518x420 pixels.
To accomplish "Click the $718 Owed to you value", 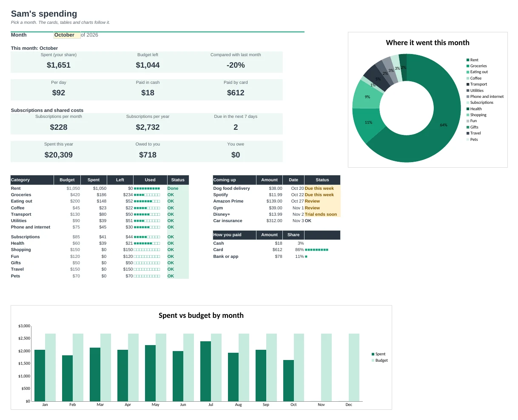I will [x=148, y=155].
